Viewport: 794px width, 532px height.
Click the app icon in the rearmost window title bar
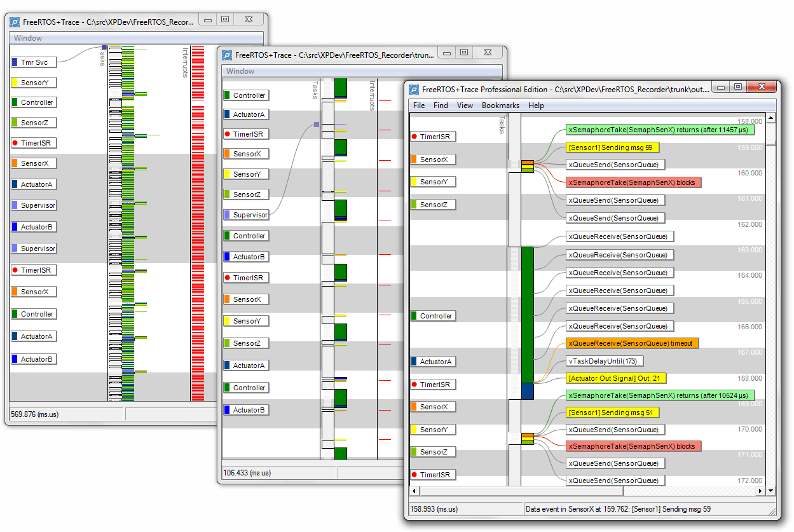[15, 22]
